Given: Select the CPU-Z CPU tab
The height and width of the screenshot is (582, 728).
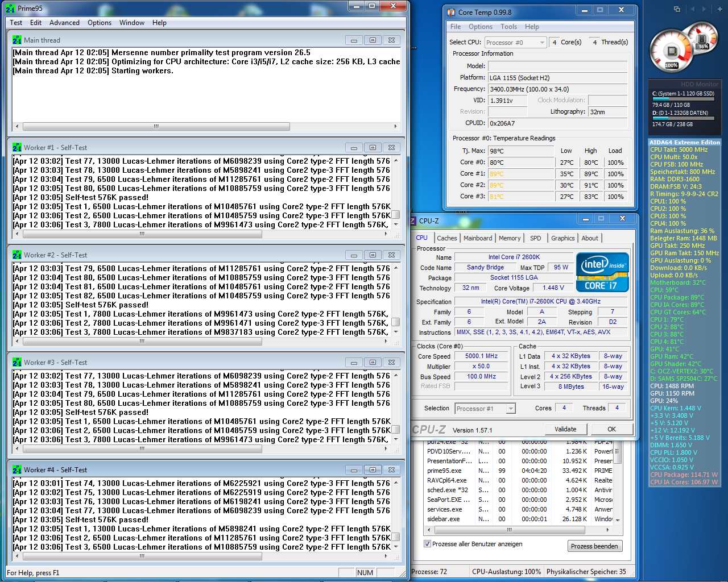Looking at the screenshot, I should point(422,238).
